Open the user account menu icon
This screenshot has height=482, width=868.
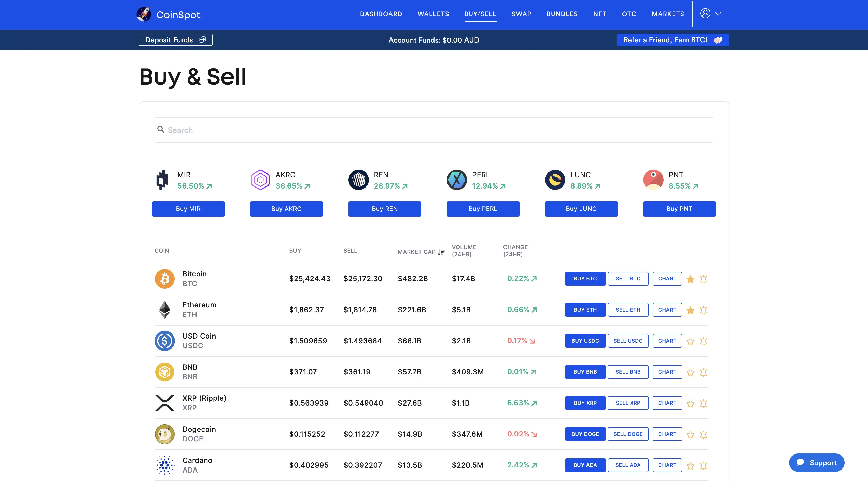705,14
